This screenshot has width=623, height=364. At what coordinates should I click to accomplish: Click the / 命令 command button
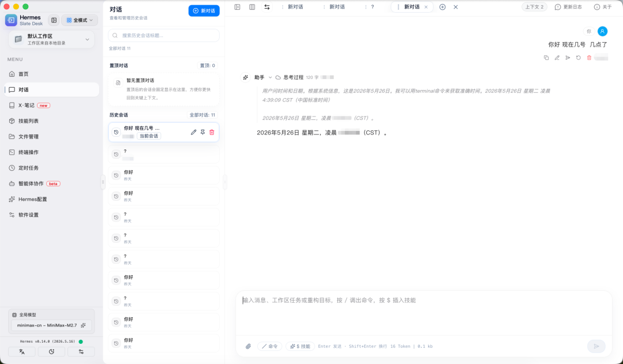tap(270, 346)
